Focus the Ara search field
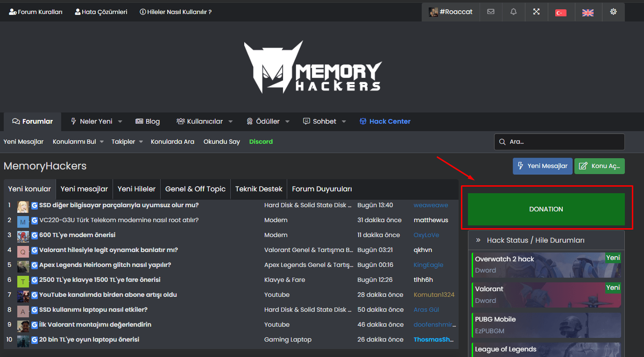This screenshot has height=357, width=644. [559, 142]
